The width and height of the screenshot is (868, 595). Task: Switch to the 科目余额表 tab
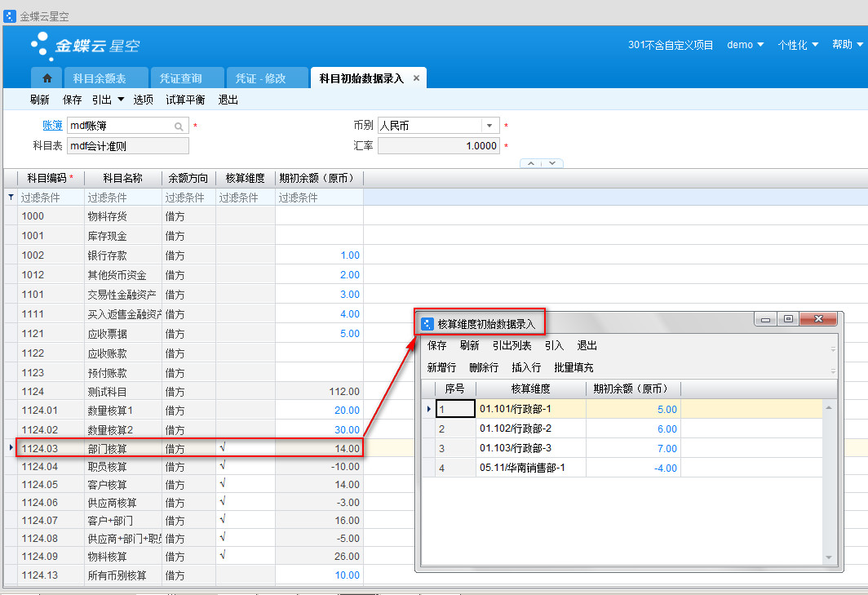click(100, 78)
